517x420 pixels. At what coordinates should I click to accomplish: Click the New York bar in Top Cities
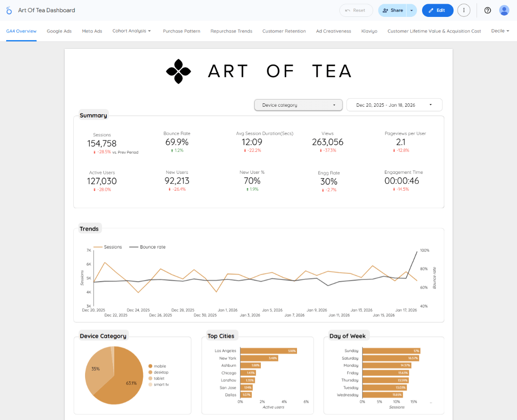259,358
